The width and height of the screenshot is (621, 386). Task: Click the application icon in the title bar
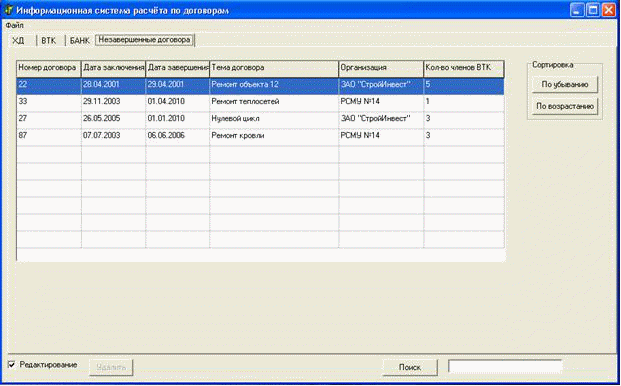coord(8,10)
